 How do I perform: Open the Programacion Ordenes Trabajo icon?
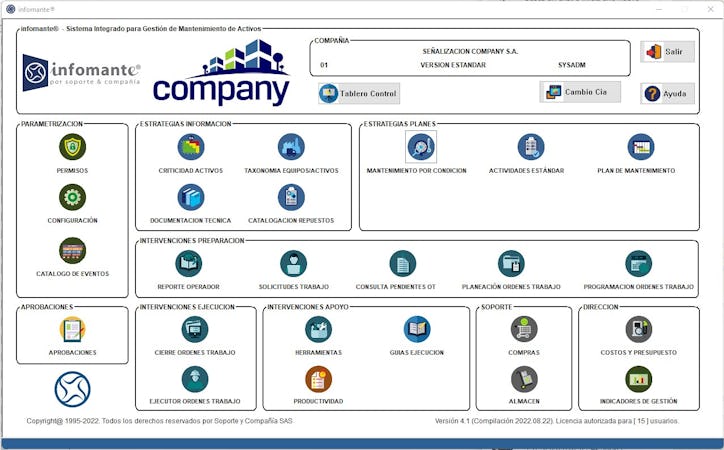(x=639, y=264)
